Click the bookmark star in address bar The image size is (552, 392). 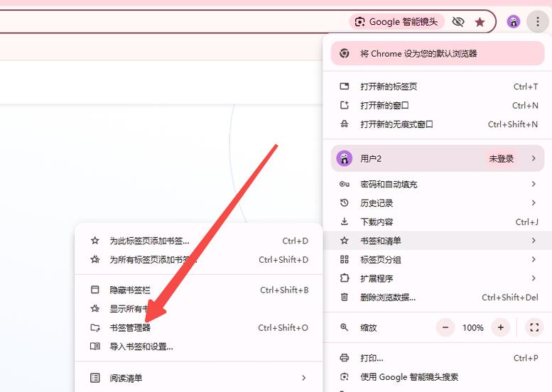tap(480, 22)
